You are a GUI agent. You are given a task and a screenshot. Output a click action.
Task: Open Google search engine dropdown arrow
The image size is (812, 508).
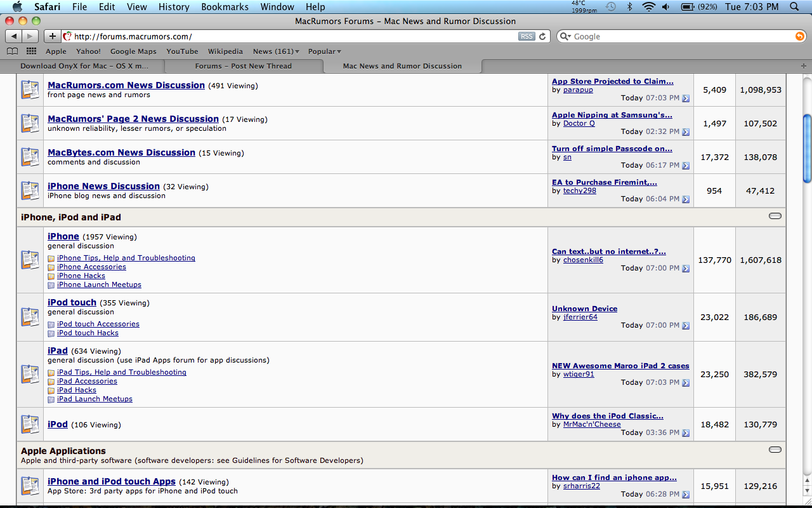click(x=565, y=36)
